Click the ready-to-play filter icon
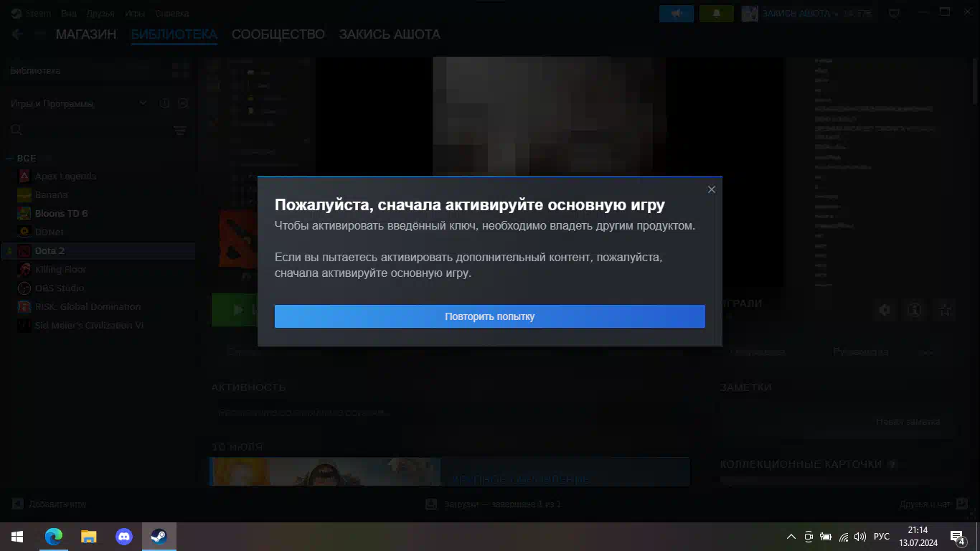 (x=183, y=103)
